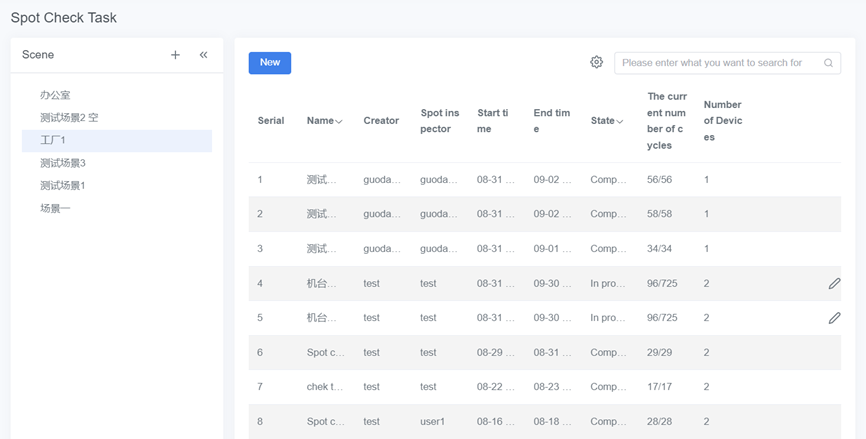Screen dimensions: 866x439
Task: Click the 56/56 cycles cell in row 1
Action: (x=659, y=180)
